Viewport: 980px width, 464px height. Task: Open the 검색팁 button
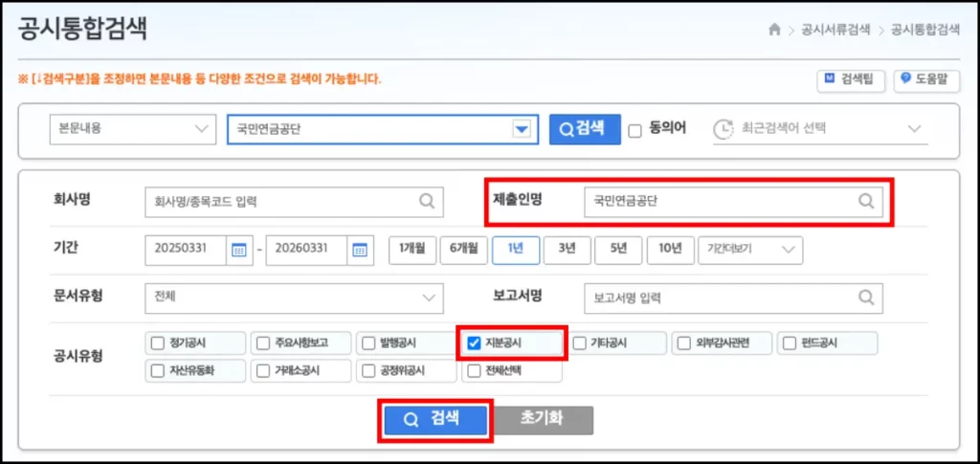pos(851,80)
